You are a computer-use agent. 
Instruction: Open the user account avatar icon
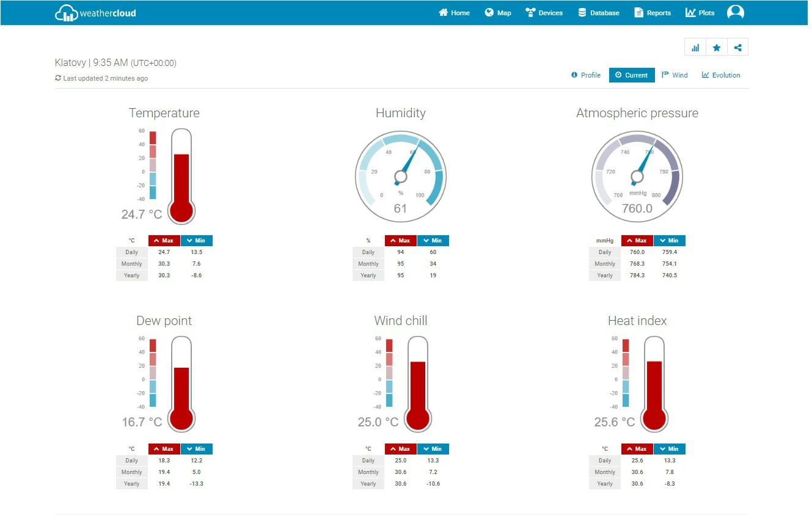735,12
